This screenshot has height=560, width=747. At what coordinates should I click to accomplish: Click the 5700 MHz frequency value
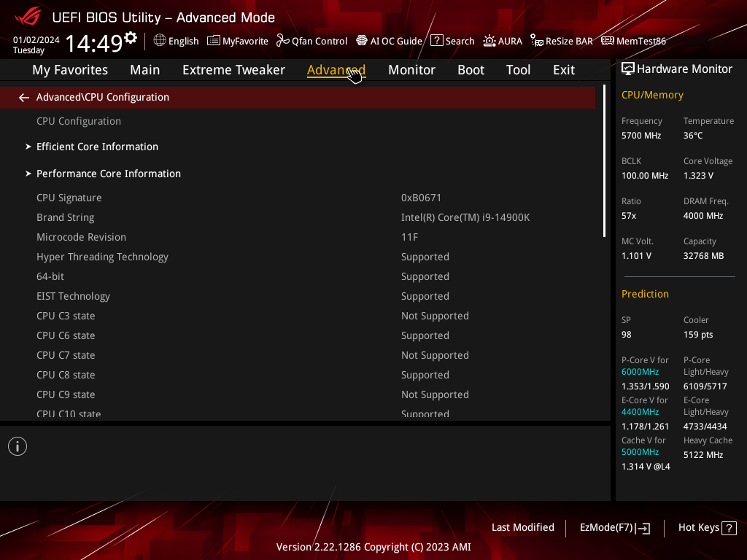pyautogui.click(x=641, y=136)
